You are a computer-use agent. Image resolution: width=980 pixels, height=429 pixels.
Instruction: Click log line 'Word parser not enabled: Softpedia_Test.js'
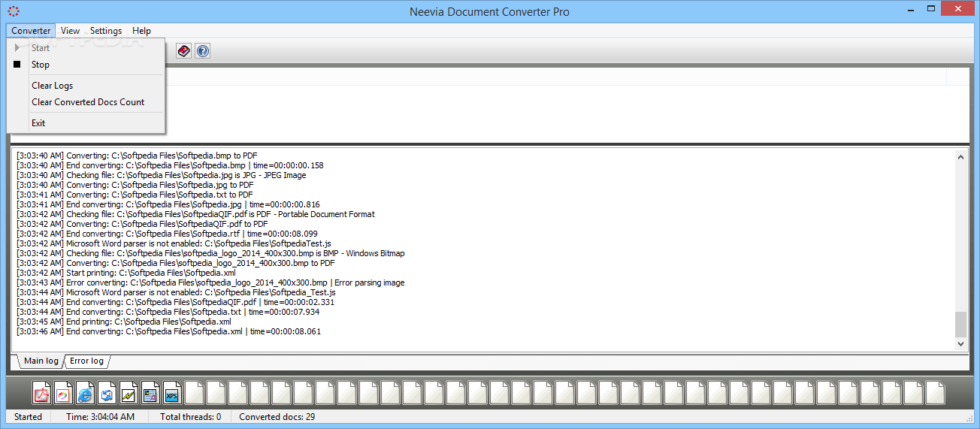[x=176, y=292]
